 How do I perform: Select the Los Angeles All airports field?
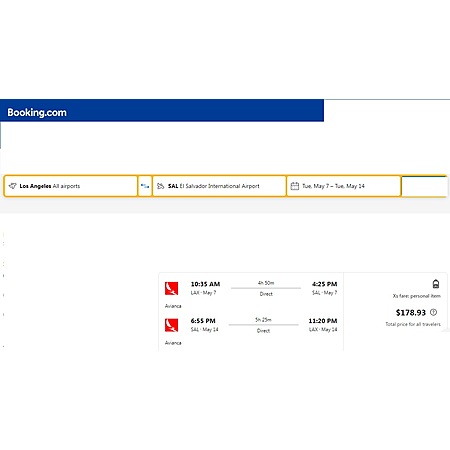[71, 186]
